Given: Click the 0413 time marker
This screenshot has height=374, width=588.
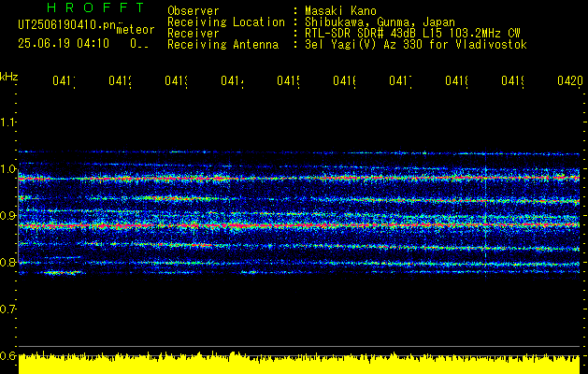Looking at the screenshot, I should 176,80.
